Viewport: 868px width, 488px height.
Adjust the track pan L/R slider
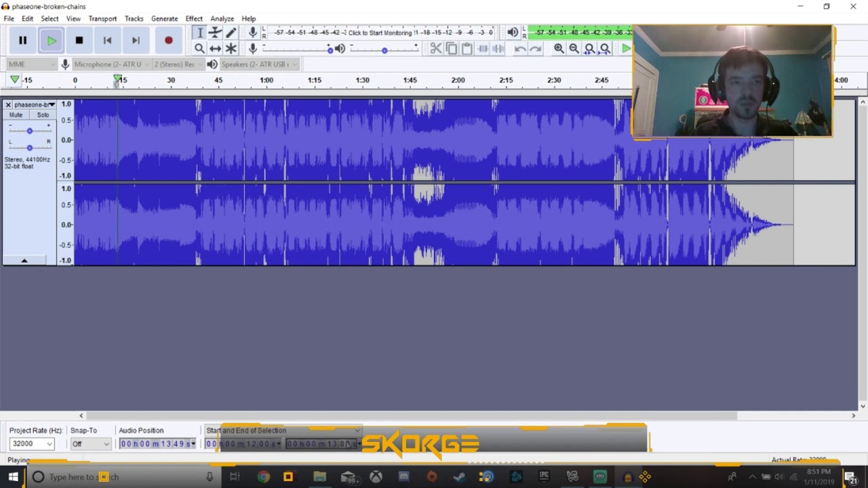point(29,147)
